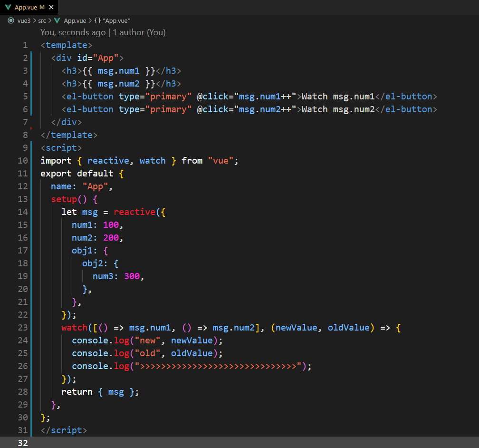Click the opening template tag on line 1
Image resolution: width=479 pixels, height=448 pixels.
pos(67,45)
